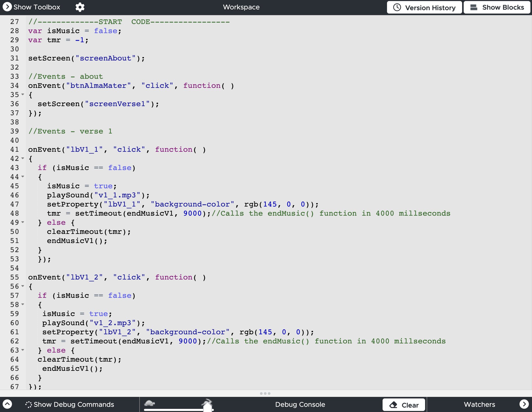
Task: Click the Show Toolbox label
Action: point(37,7)
